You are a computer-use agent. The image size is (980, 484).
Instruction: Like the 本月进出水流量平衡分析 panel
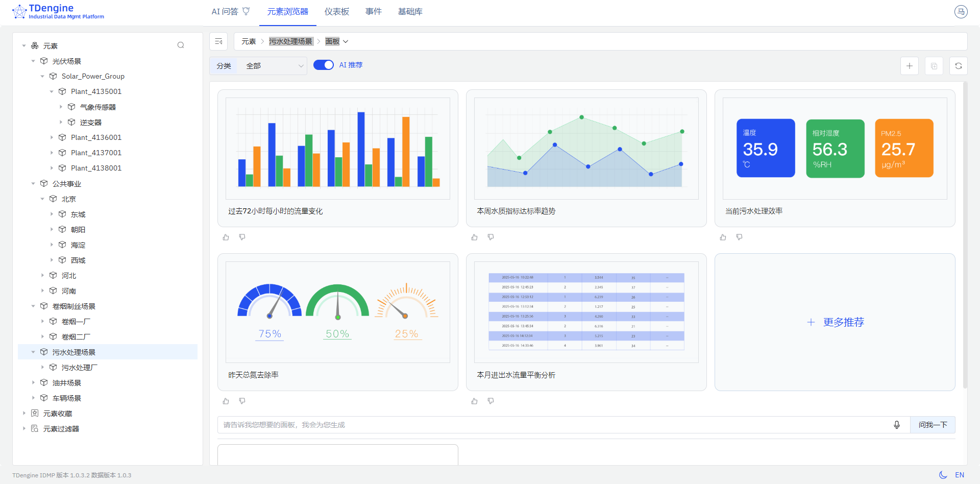click(475, 401)
